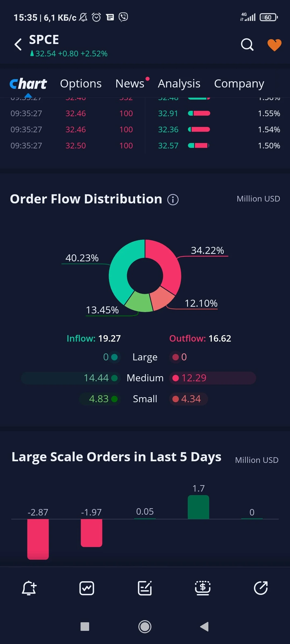Toggle the orange heart favorite icon
The image size is (290, 644).
274,45
